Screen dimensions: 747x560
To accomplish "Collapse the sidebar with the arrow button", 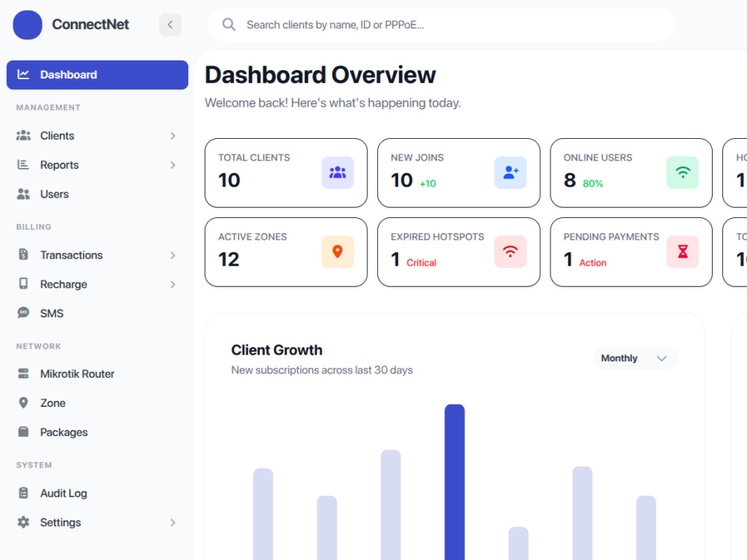I will [x=170, y=25].
